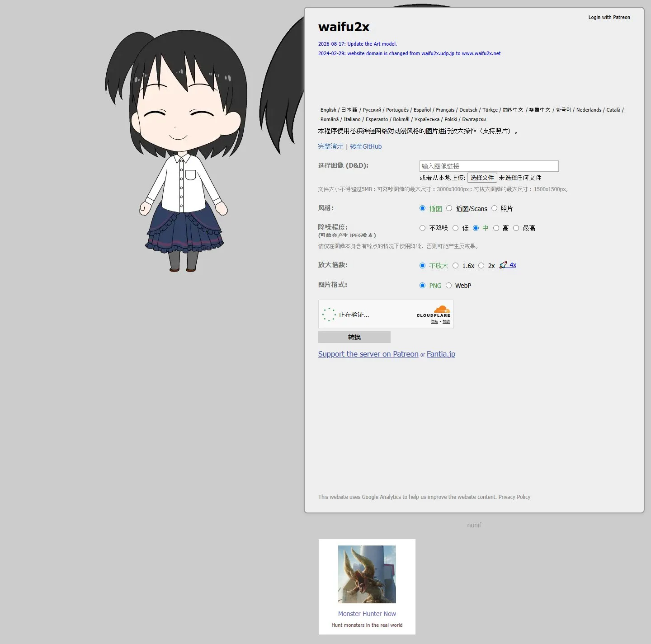Focus the 输入图像链接 image URL field
The height and width of the screenshot is (644, 651).
(489, 166)
